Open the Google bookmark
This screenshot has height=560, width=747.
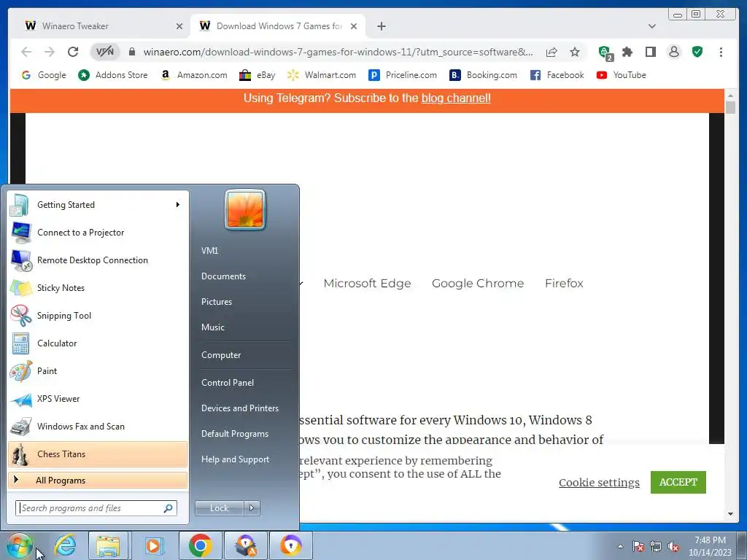click(44, 75)
